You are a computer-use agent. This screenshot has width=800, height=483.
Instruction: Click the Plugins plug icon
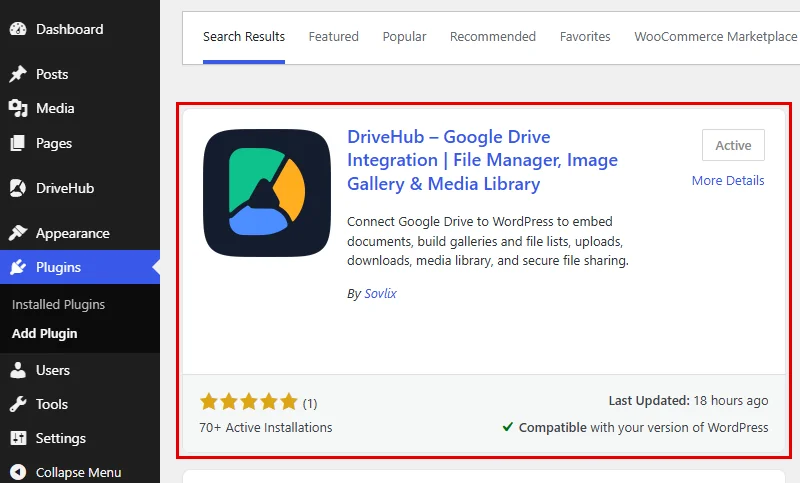(18, 267)
